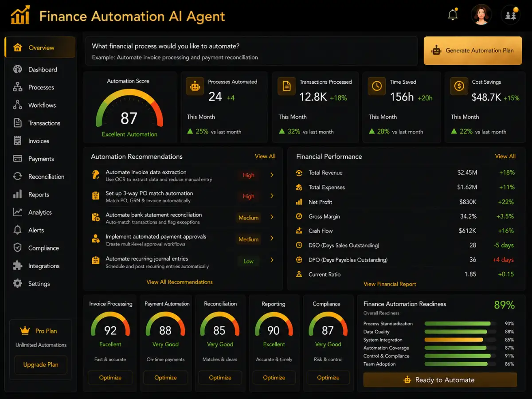Click the robot icon on Processes Automated card
This screenshot has width=532, height=399.
pyautogui.click(x=196, y=86)
